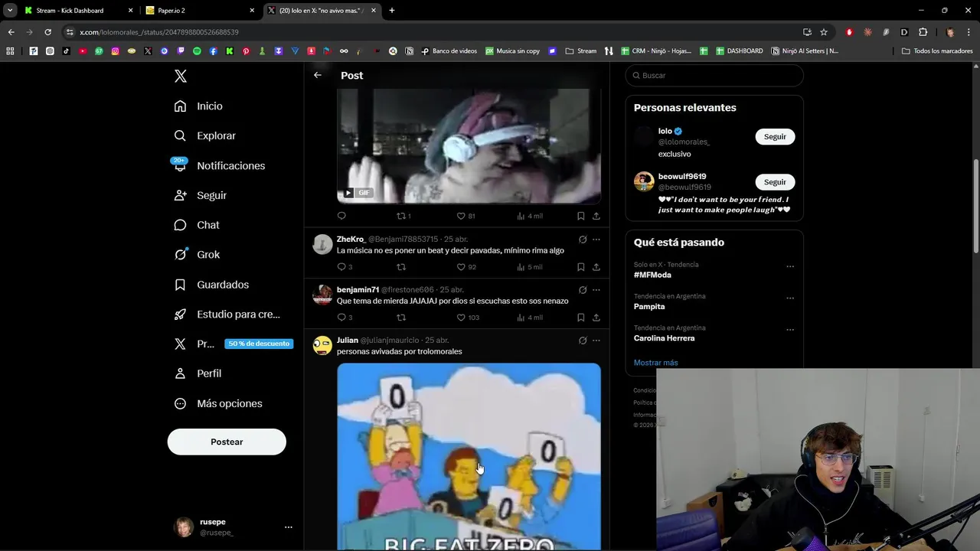
Task: Share the GIF reply
Action: [596, 216]
